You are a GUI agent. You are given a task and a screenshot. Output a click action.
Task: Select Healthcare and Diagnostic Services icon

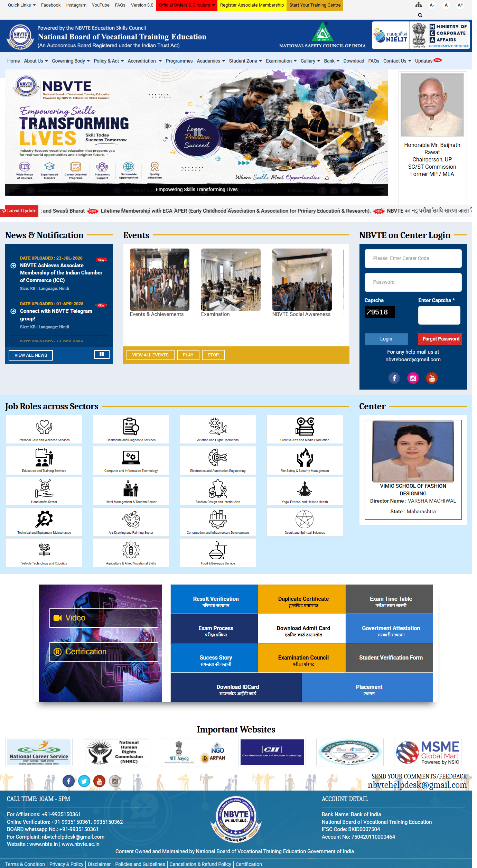pos(131,427)
